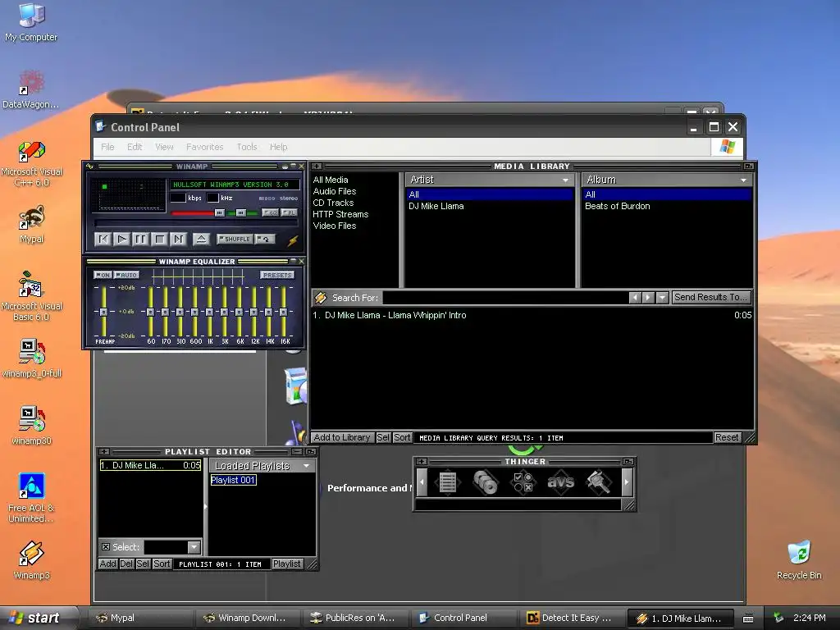
Task: Toggle equalizer ON button
Action: tap(103, 275)
